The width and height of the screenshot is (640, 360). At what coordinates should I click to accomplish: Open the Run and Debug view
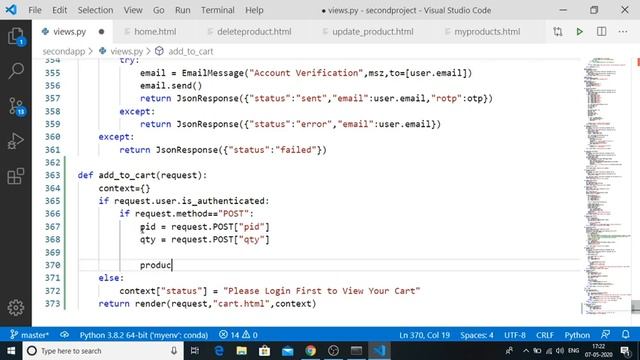16,141
